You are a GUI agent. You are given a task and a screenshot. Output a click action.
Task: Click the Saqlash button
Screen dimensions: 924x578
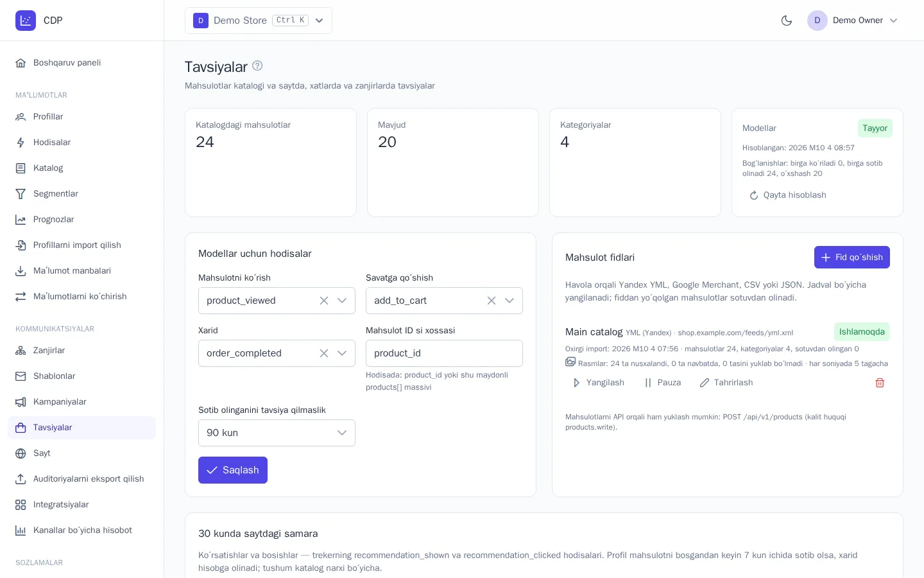click(x=233, y=470)
